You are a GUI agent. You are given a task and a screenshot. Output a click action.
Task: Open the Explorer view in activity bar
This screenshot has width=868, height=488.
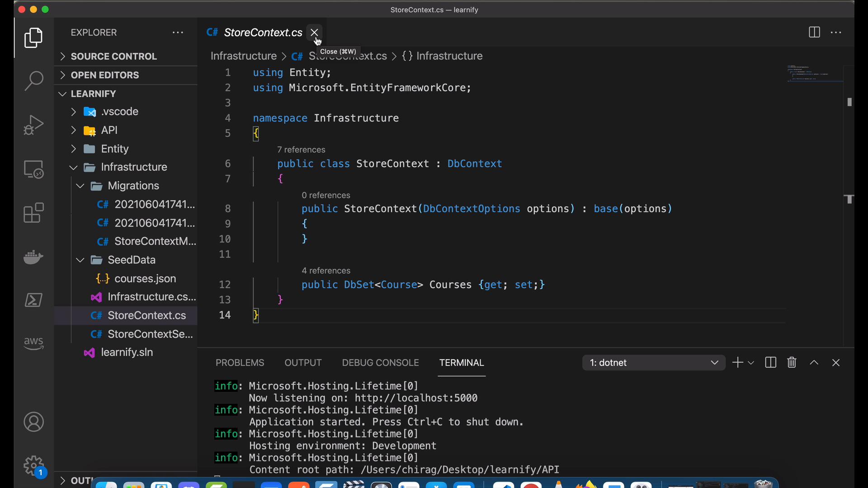33,38
